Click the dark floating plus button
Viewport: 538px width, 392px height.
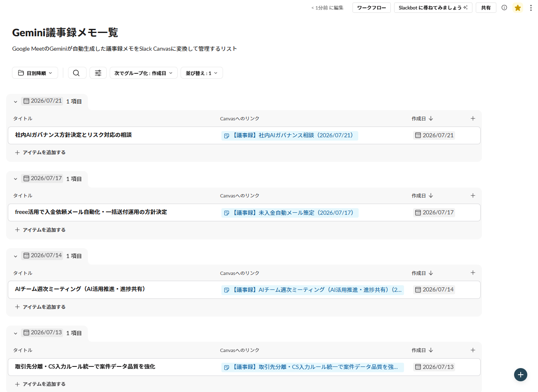point(521,375)
